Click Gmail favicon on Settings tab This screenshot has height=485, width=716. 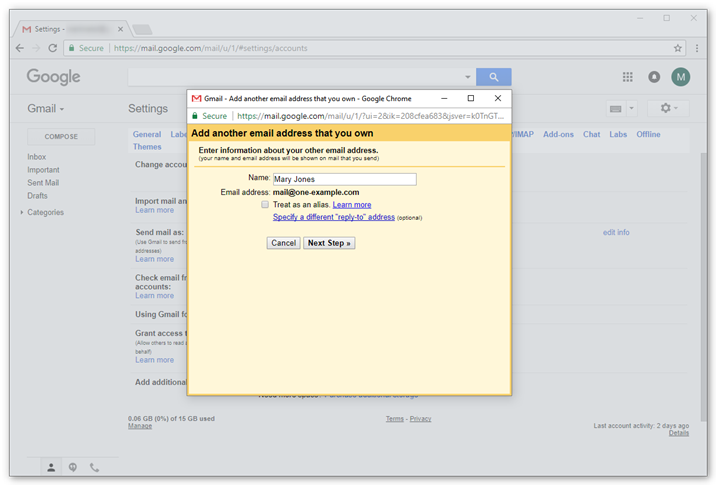26,29
